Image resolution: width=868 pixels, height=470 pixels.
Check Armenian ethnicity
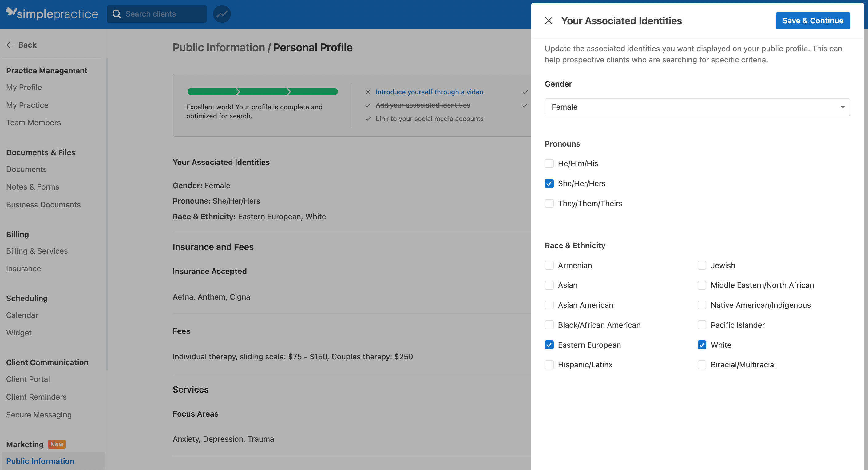549,265
